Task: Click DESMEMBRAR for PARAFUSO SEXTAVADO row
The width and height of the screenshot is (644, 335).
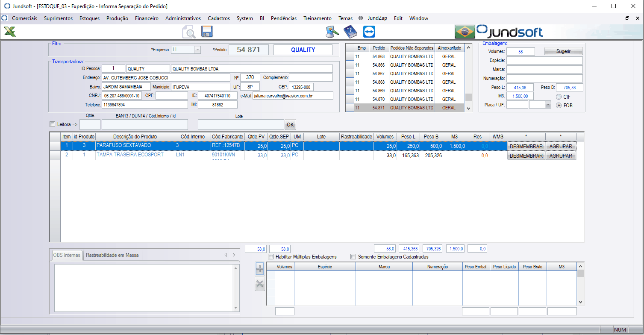Action: point(526,146)
